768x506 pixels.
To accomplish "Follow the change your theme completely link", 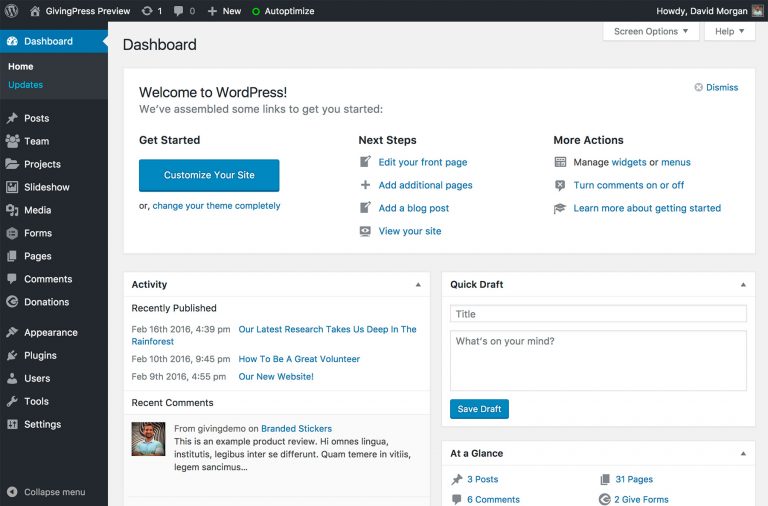I will point(216,206).
